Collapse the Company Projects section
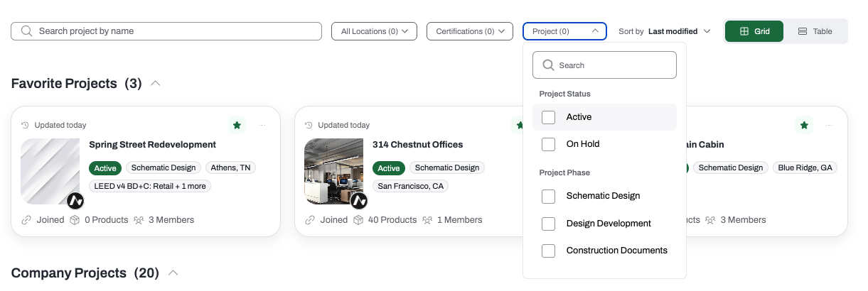 click(173, 273)
